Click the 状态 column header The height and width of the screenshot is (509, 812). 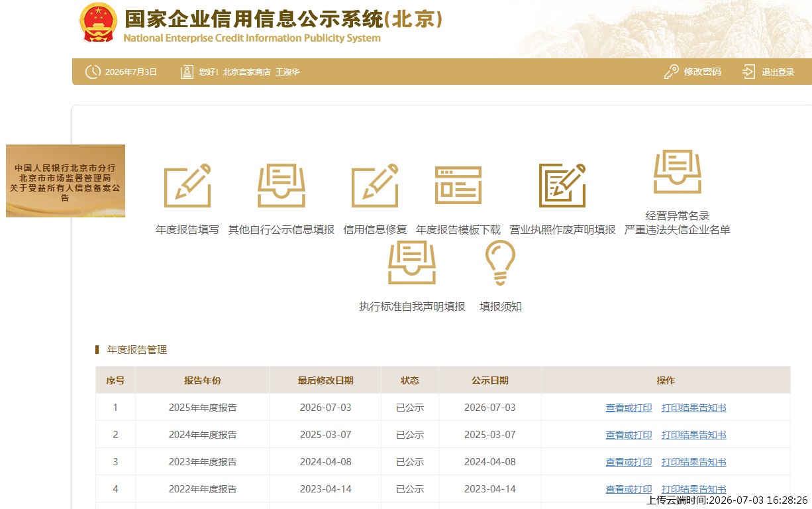coord(410,380)
